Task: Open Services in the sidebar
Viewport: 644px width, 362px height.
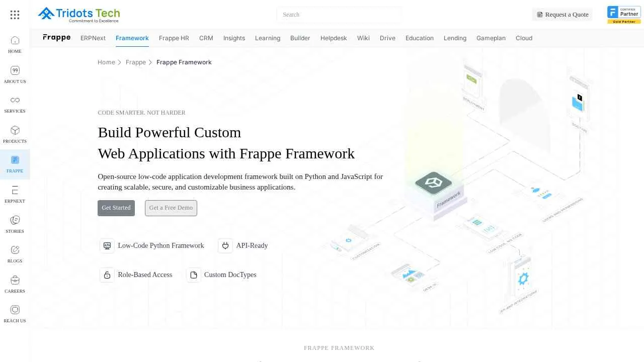Action: (15, 104)
